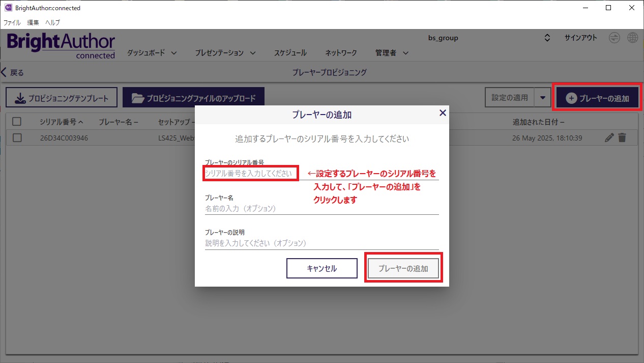Click the network sync status icon

coord(615,38)
